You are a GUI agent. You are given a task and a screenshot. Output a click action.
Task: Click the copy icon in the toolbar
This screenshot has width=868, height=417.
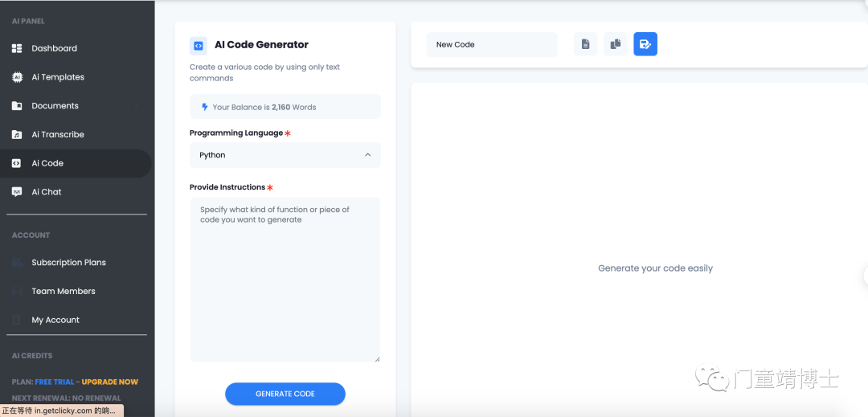[615, 44]
